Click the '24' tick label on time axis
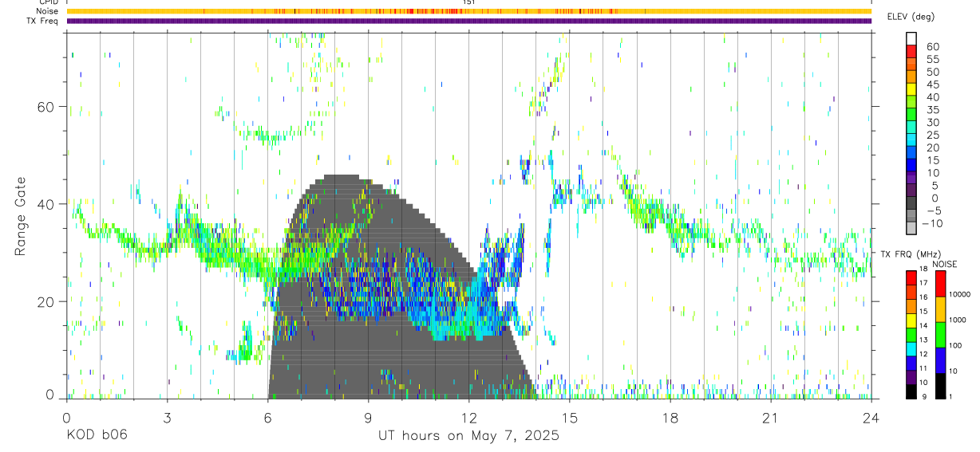This screenshot has width=980, height=452. pos(871,418)
